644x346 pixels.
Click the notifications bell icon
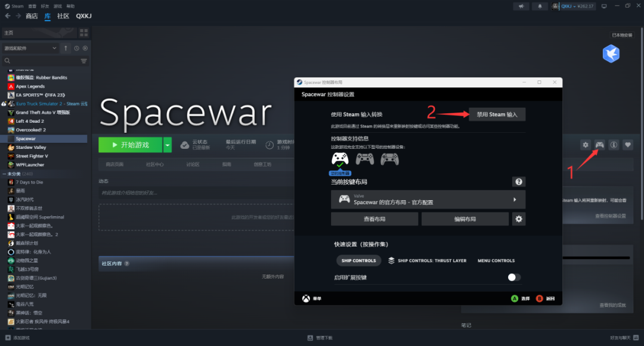(540, 6)
